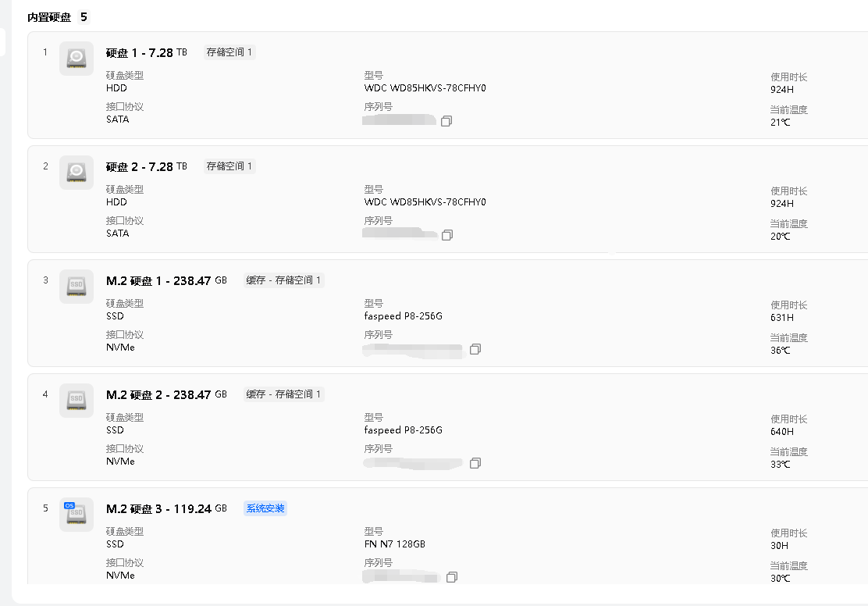Copy the serial number of M.2 硬盘 3
Viewport: 868px width, 606px height.
point(452,577)
